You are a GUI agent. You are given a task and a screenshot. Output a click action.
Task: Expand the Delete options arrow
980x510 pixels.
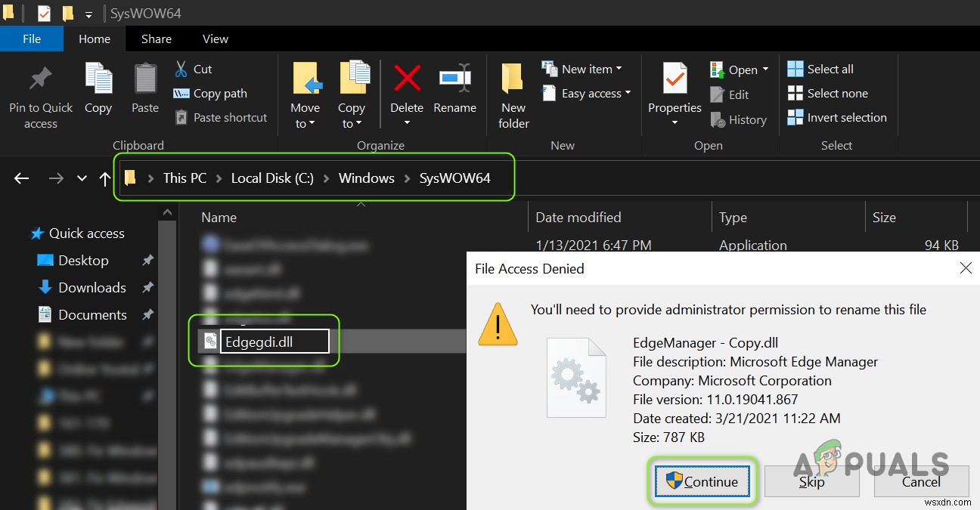407,123
